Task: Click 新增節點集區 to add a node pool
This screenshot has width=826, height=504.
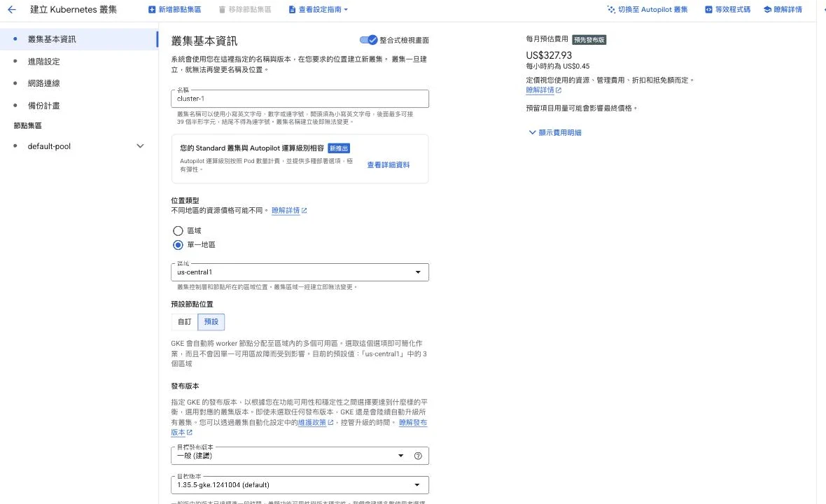Action: [174, 10]
